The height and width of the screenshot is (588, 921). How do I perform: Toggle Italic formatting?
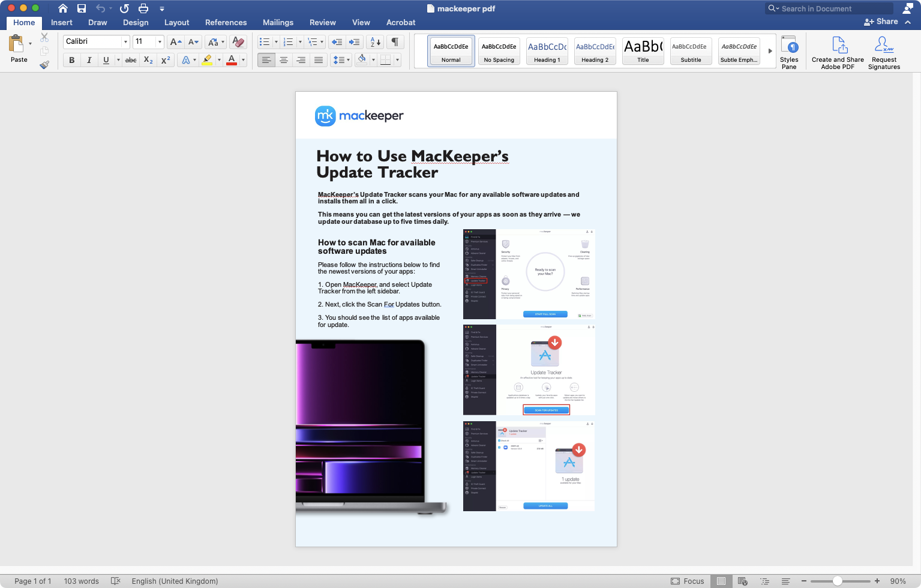coord(89,60)
